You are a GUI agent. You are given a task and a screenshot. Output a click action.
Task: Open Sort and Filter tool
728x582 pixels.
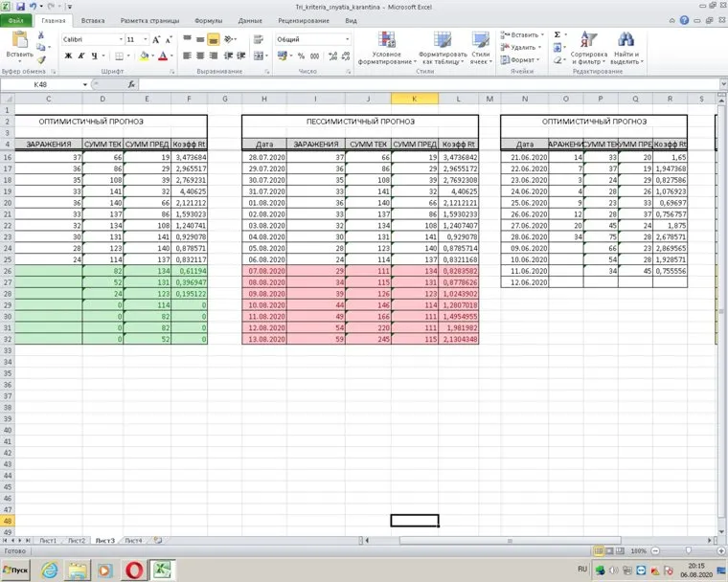[588, 47]
